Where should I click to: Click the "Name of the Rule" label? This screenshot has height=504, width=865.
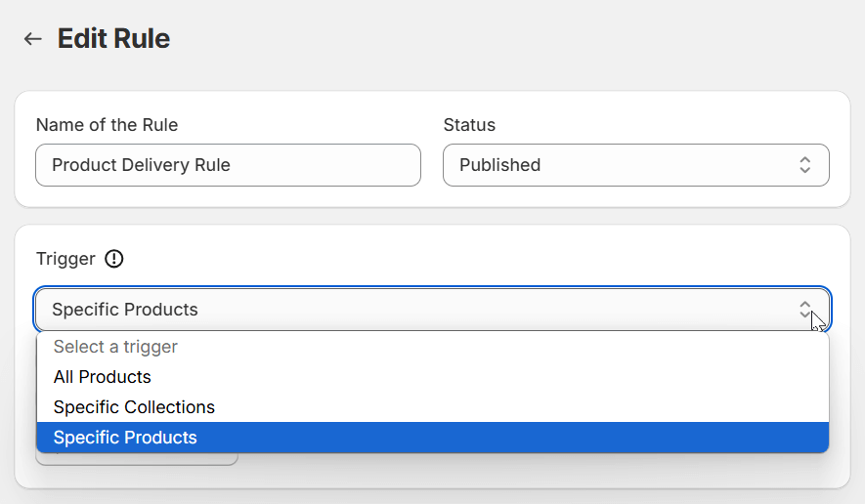click(x=107, y=125)
